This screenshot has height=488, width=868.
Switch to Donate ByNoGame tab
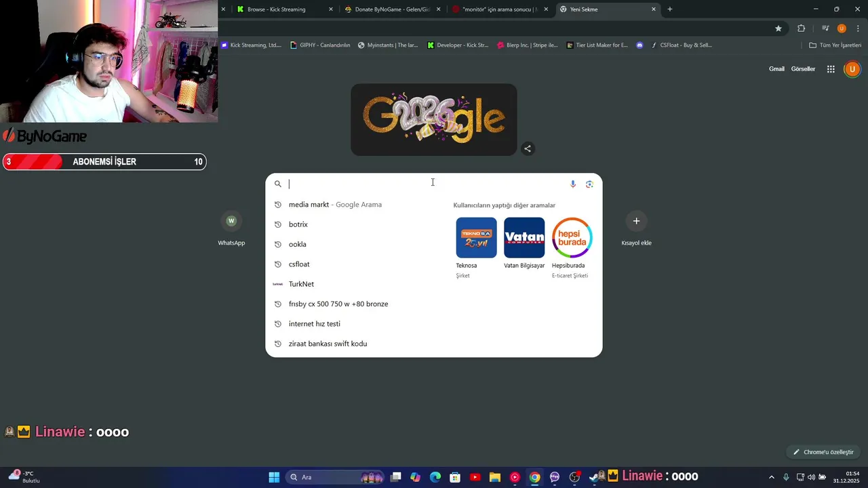(x=393, y=9)
